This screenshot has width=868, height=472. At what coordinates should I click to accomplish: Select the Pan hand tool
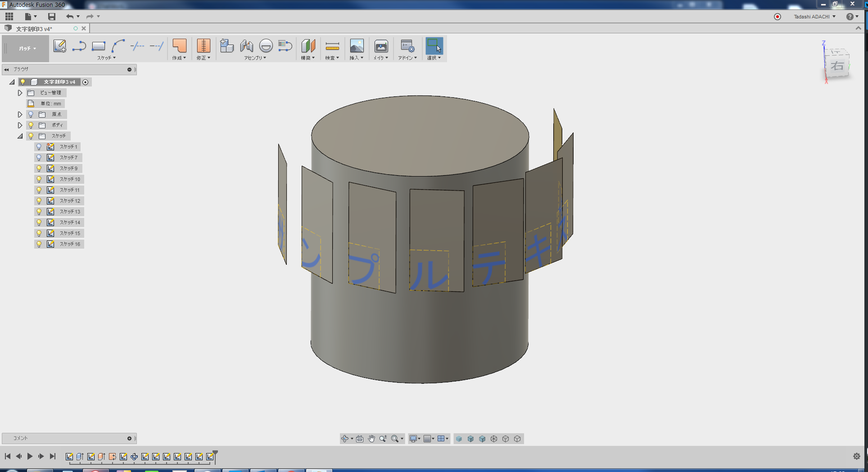point(371,439)
